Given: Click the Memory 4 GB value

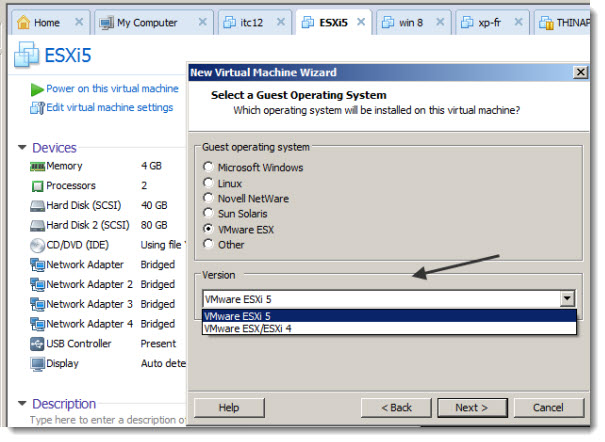Looking at the screenshot, I should [x=151, y=166].
